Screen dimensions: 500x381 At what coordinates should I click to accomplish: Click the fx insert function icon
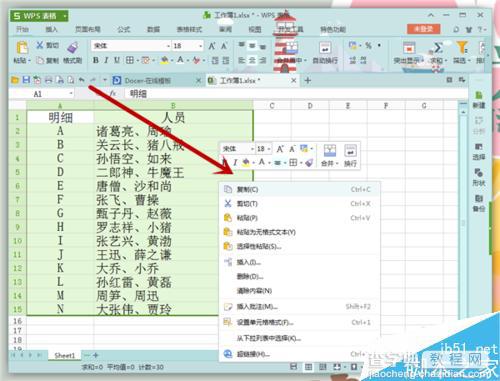[x=113, y=94]
